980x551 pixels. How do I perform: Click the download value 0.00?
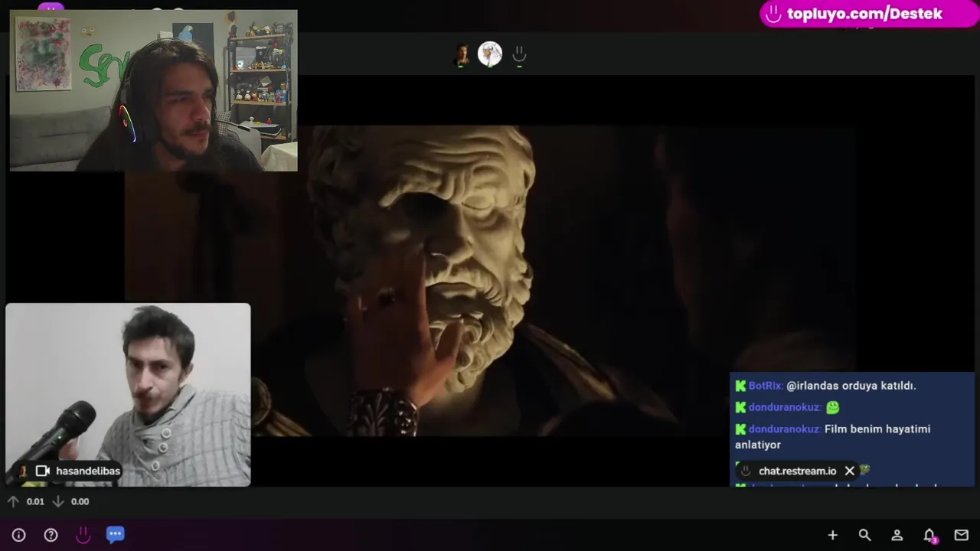pyautogui.click(x=80, y=502)
